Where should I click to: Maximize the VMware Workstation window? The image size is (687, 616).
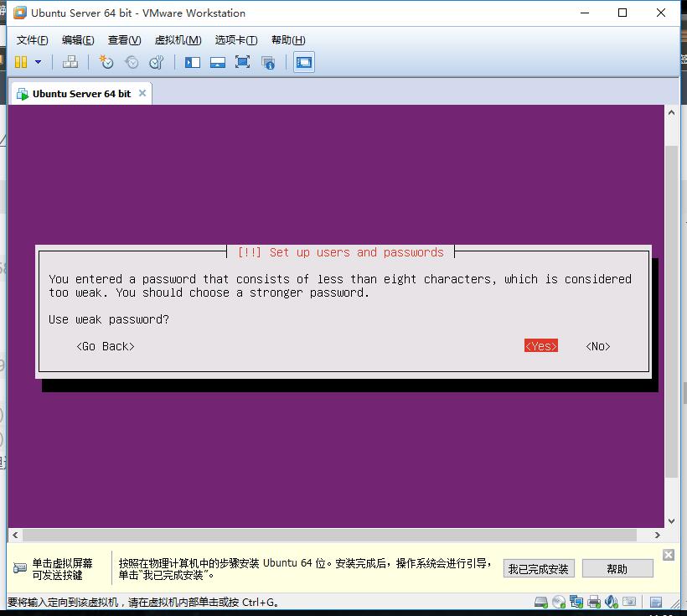622,13
